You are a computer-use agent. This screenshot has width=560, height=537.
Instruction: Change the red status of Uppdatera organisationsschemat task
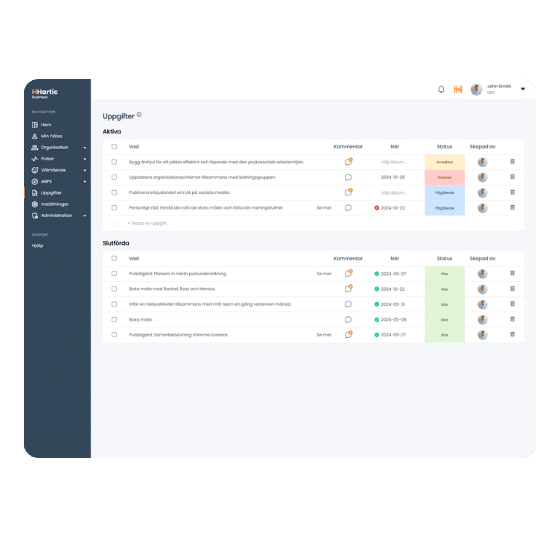pos(445,177)
